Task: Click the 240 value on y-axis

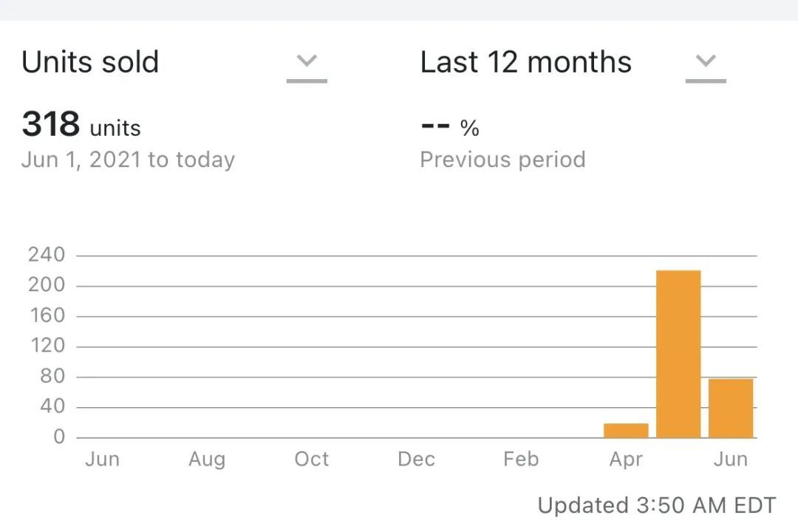Action: (47, 254)
